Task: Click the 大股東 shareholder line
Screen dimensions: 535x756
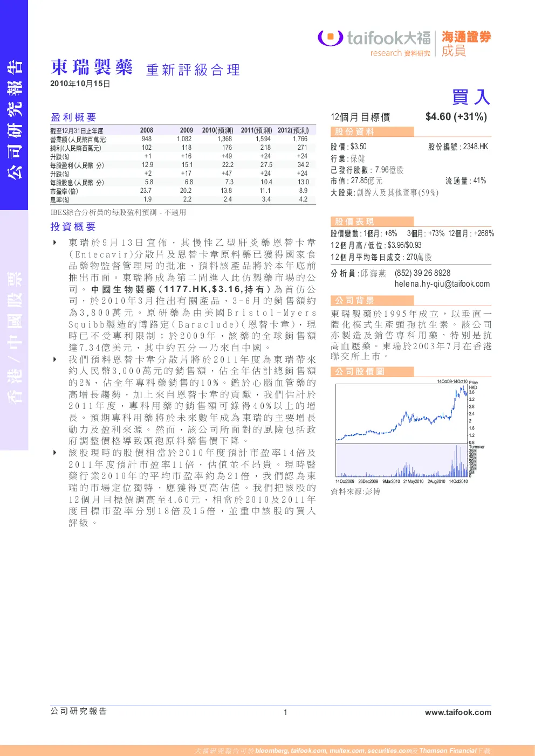Action: pyautogui.click(x=385, y=192)
